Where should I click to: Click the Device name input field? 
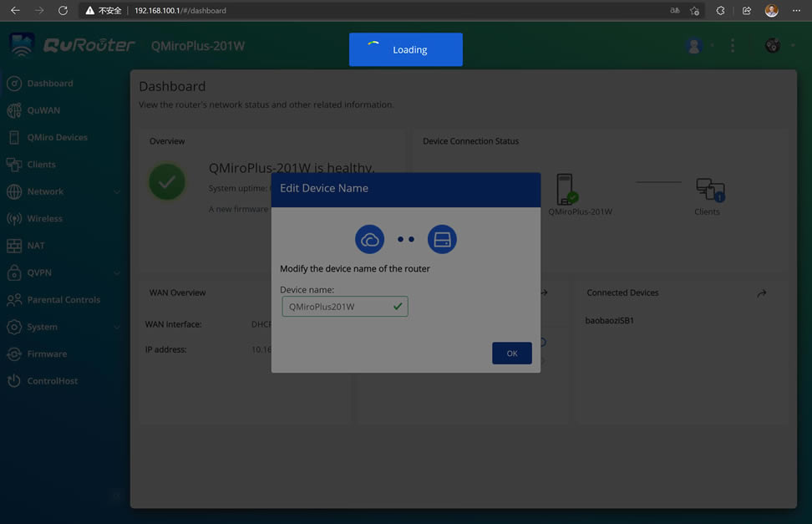click(345, 307)
